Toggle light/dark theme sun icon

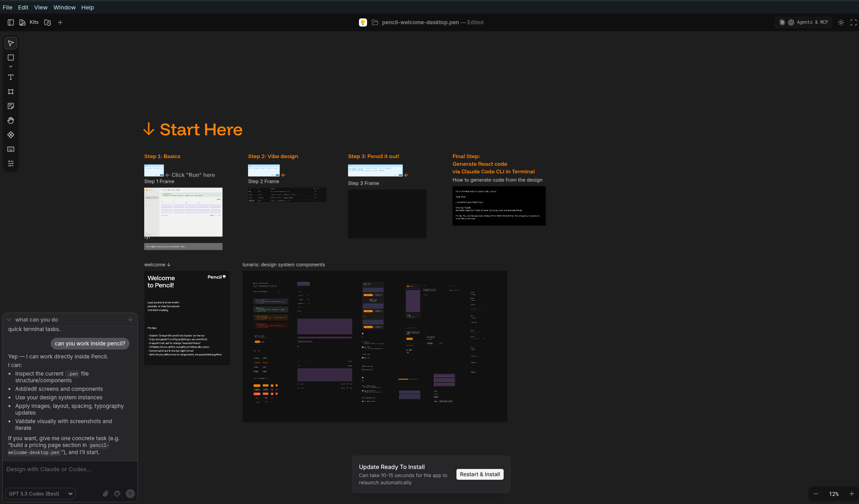click(x=841, y=22)
